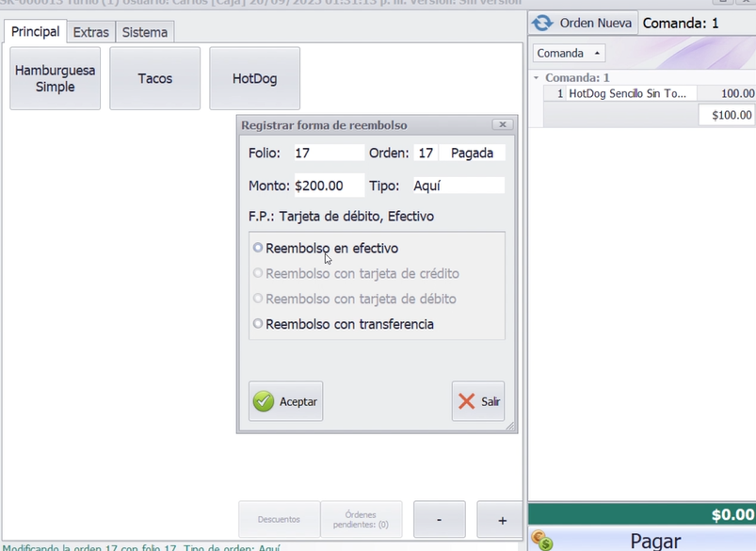Viewport: 756px width, 551px height.
Task: Click the coins icon beside Pagar
Action: (x=541, y=541)
